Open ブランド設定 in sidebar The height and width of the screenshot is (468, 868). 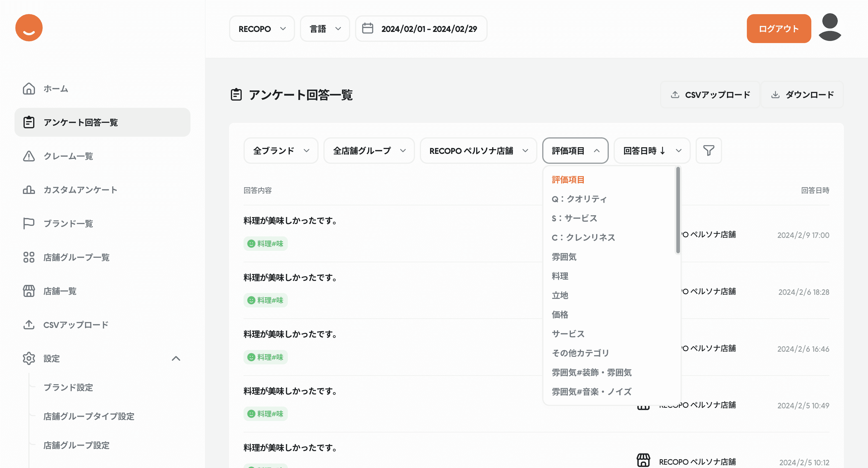(68, 387)
